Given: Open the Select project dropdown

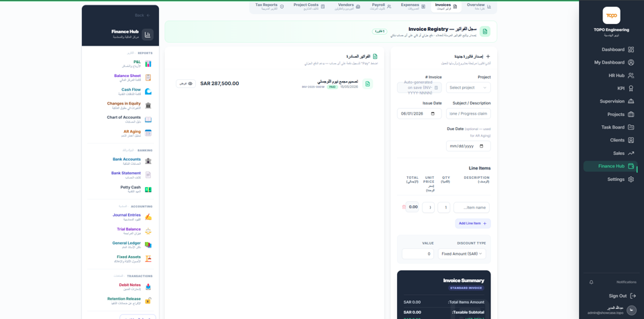Looking at the screenshot, I should (468, 87).
